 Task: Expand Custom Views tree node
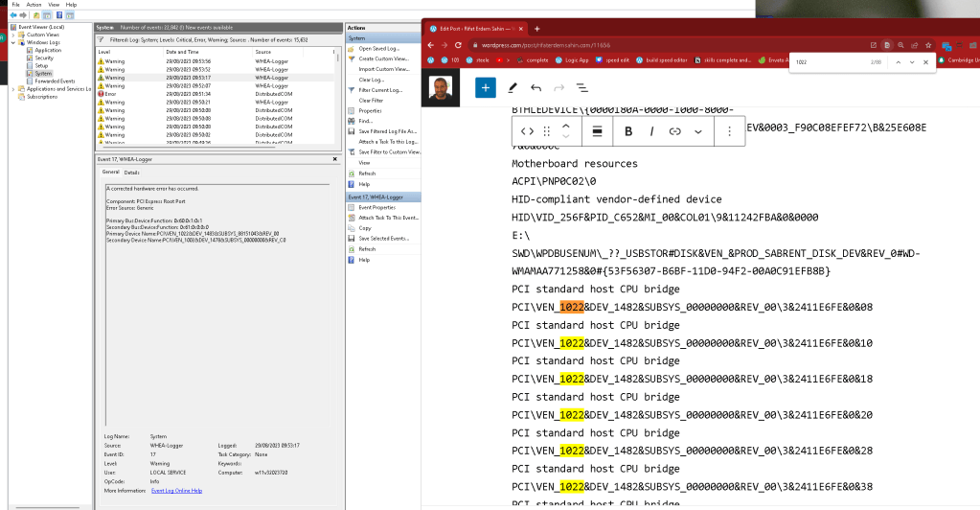click(x=13, y=35)
